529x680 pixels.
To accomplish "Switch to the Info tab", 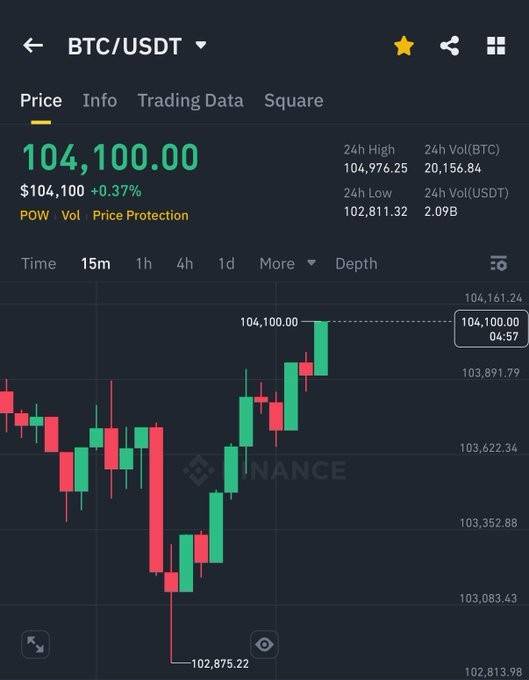I will coord(100,101).
